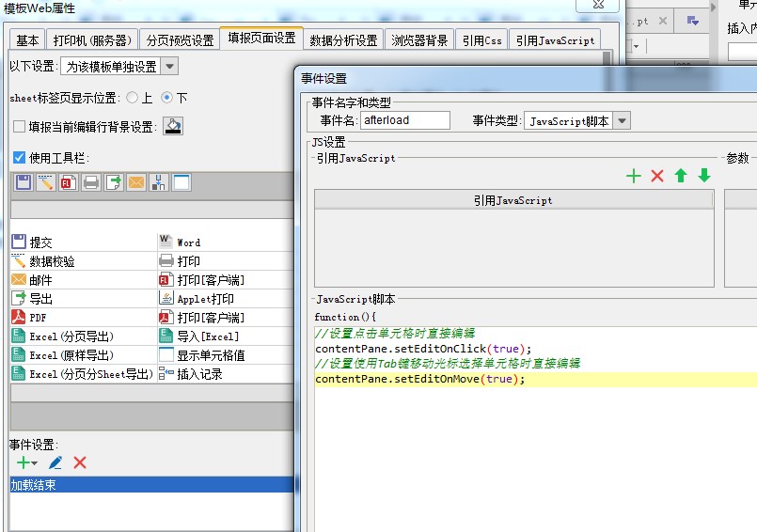Viewport: 757px width, 532px height.
Task: Select 导出 item in button list
Action: click(83, 299)
